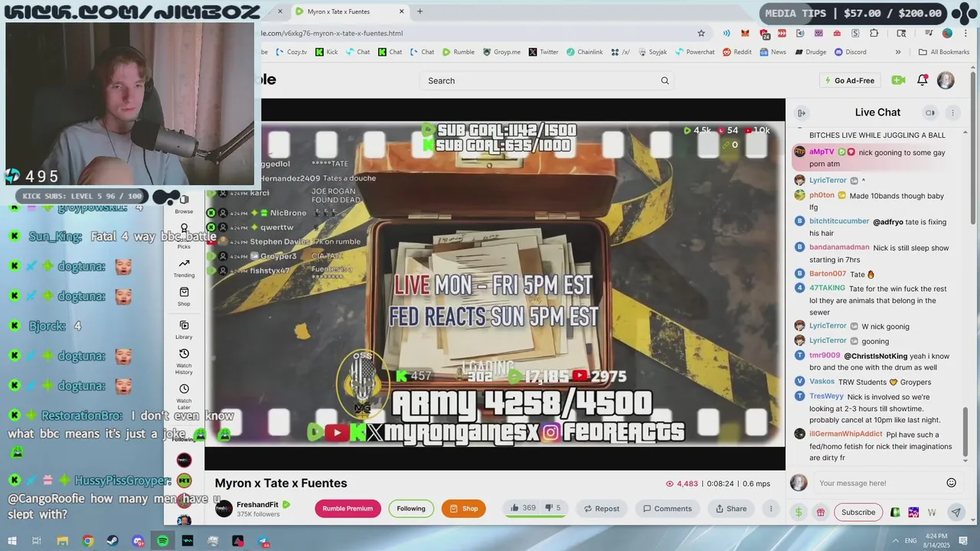Open the Rumble bookmark
This screenshot has width=980, height=551.
coord(458,52)
